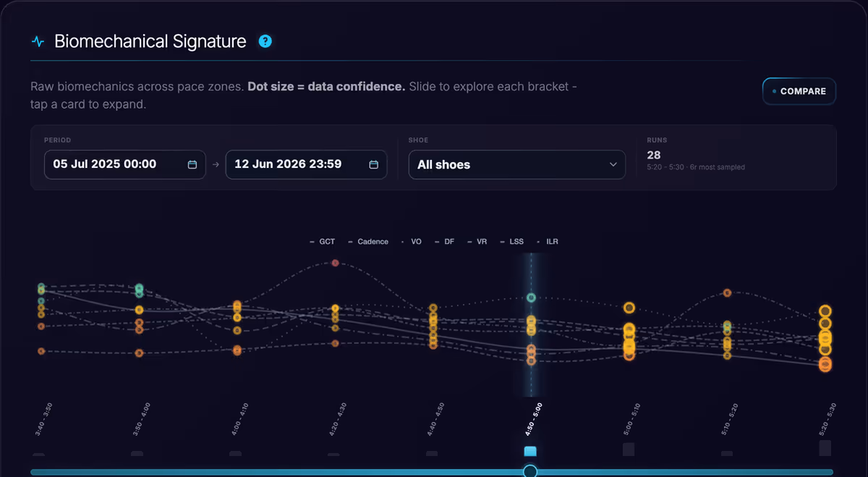Open calendar icon in start date field

tap(192, 164)
